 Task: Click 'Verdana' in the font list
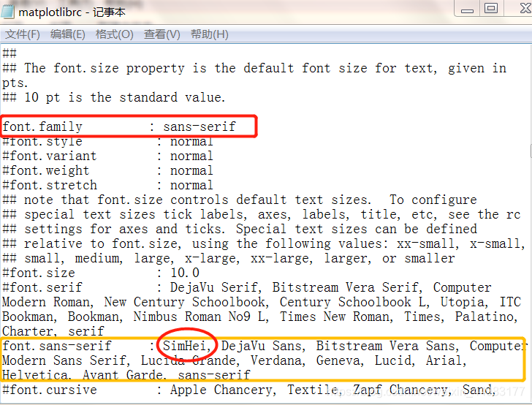(x=275, y=360)
